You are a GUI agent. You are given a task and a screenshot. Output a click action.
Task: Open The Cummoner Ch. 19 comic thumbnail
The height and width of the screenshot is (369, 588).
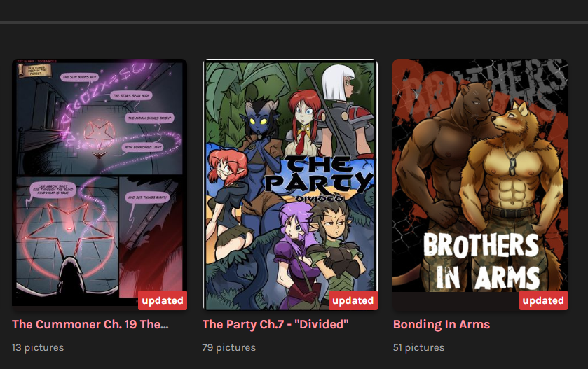tap(100, 183)
